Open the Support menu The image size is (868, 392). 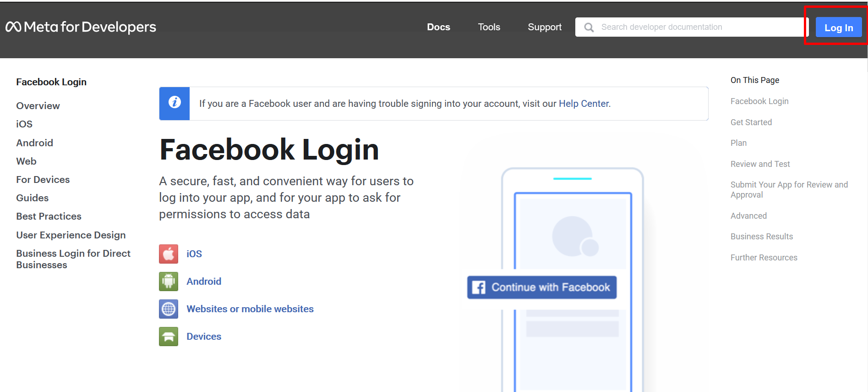point(545,27)
